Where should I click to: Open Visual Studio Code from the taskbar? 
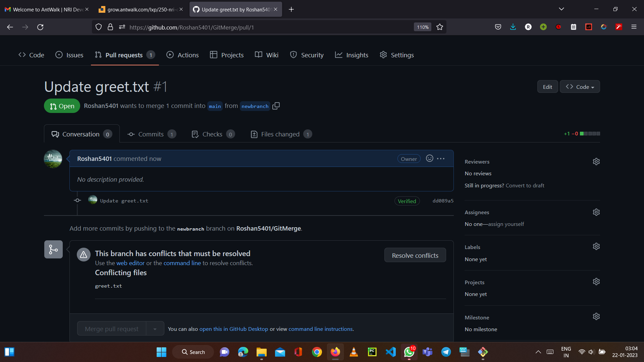tap(390, 352)
